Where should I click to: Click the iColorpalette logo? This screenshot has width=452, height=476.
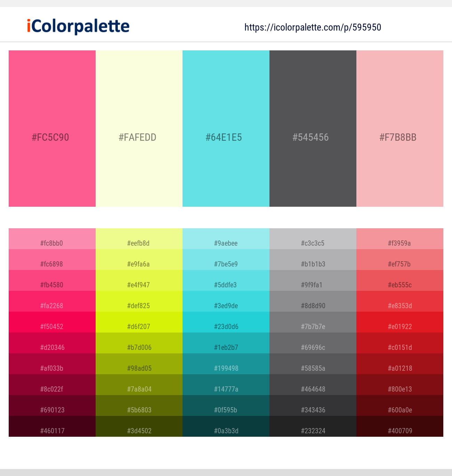tap(78, 26)
